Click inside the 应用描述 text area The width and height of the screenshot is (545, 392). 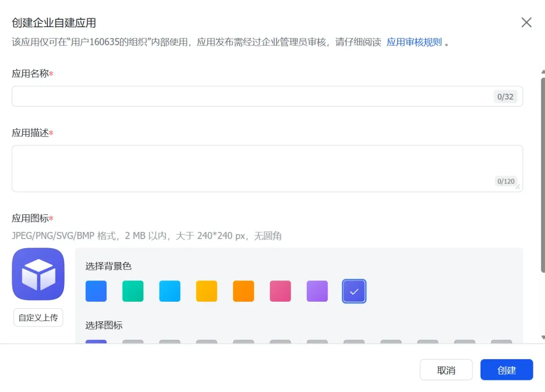(252, 168)
